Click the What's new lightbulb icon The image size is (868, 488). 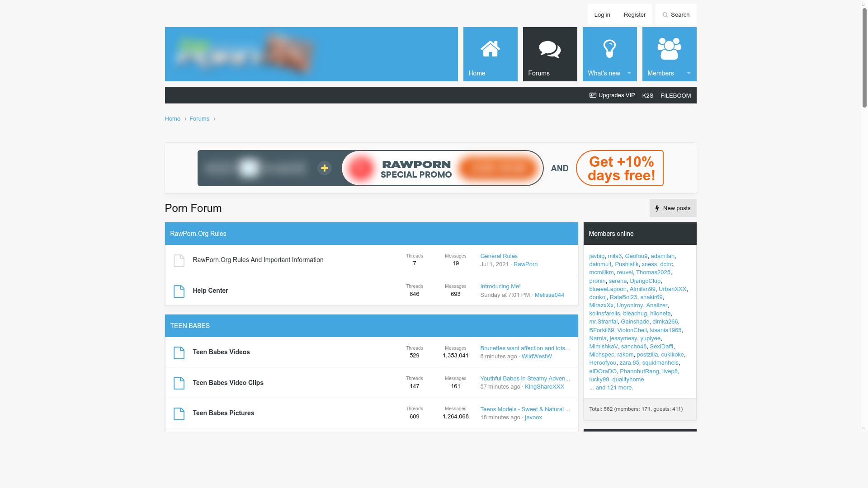tap(609, 49)
